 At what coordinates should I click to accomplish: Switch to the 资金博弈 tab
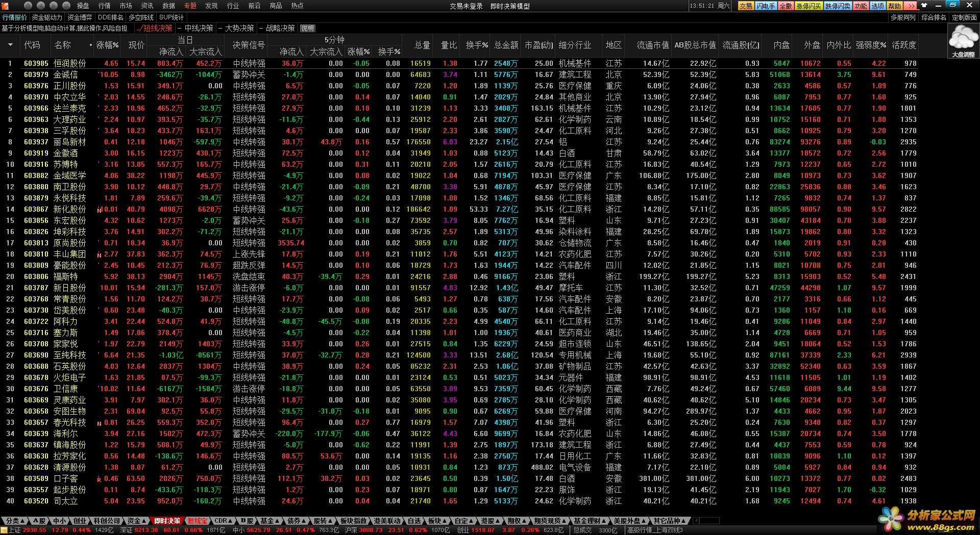click(80, 17)
